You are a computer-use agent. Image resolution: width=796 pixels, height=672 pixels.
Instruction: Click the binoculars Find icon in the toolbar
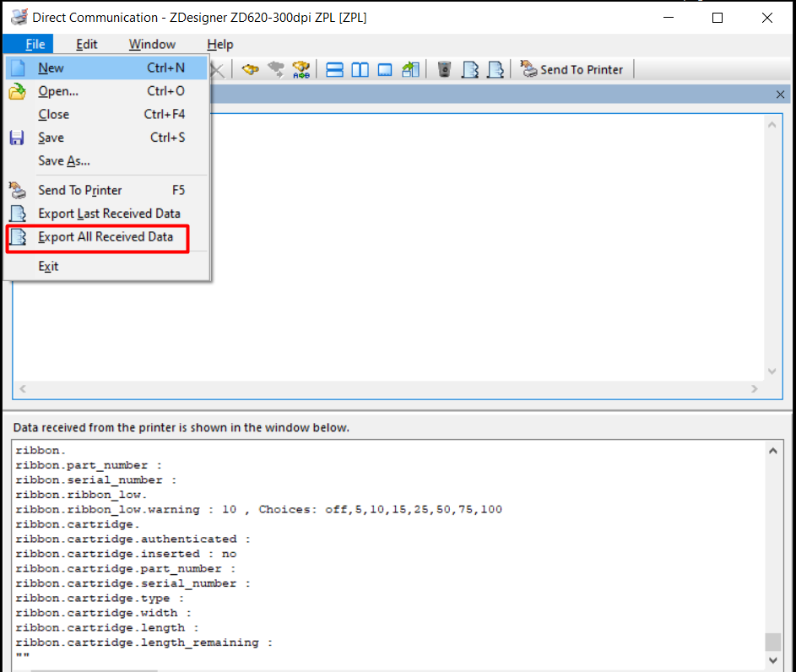coord(250,69)
